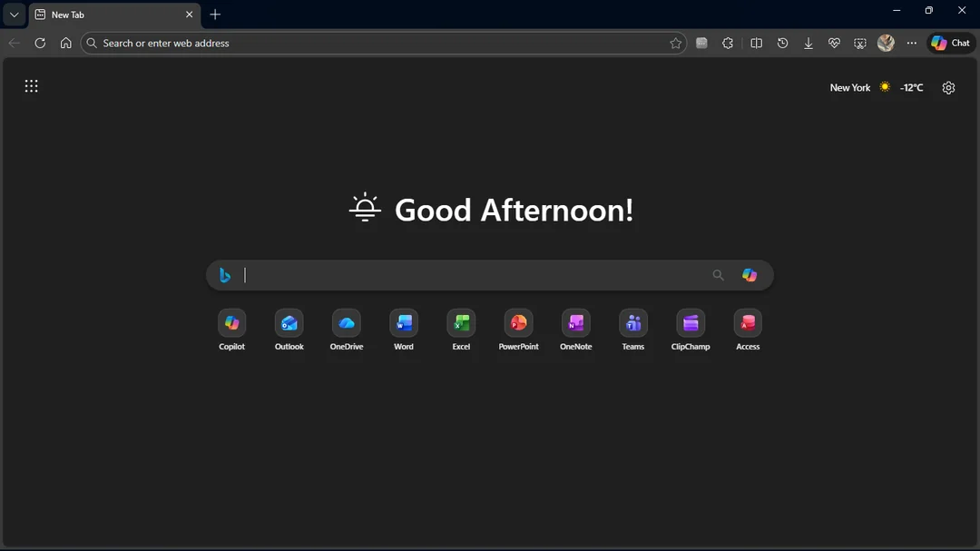Expand the tab actions menu chevron

click(x=14, y=15)
